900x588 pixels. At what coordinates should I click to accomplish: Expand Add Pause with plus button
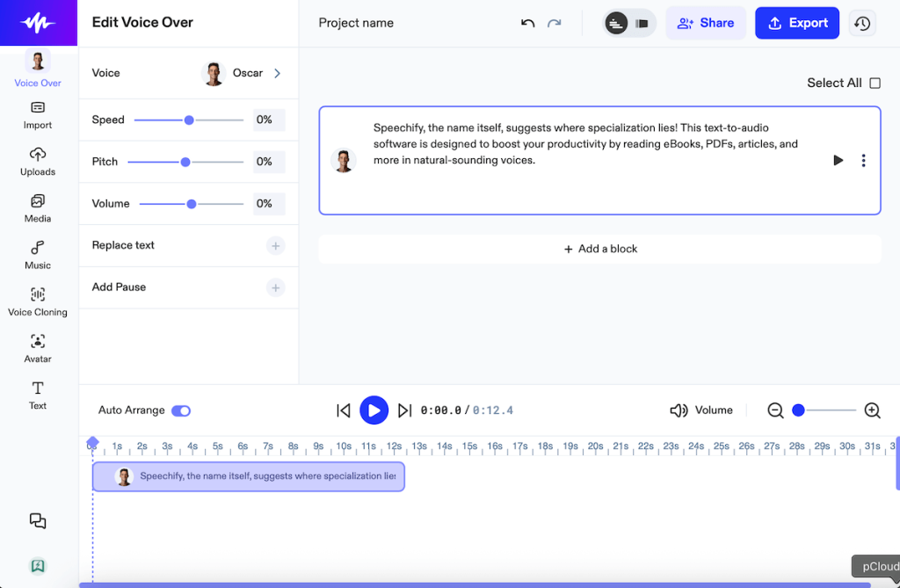click(x=275, y=287)
